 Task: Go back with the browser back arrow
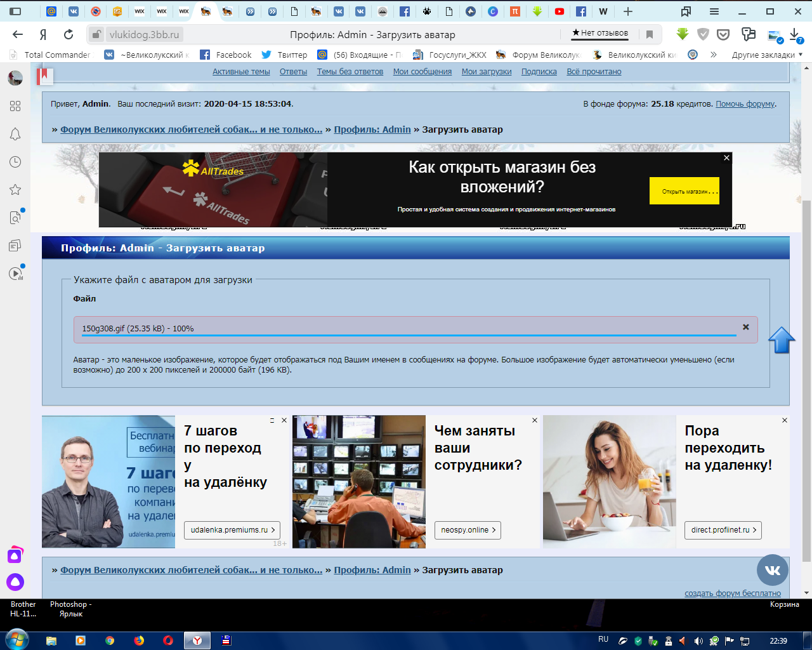(18, 34)
